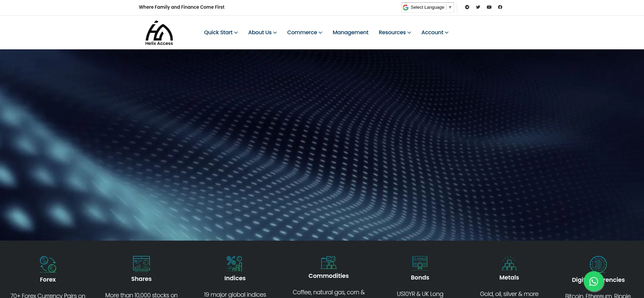644x298 pixels.
Task: Click the Shares chart icon
Action: [141, 263]
